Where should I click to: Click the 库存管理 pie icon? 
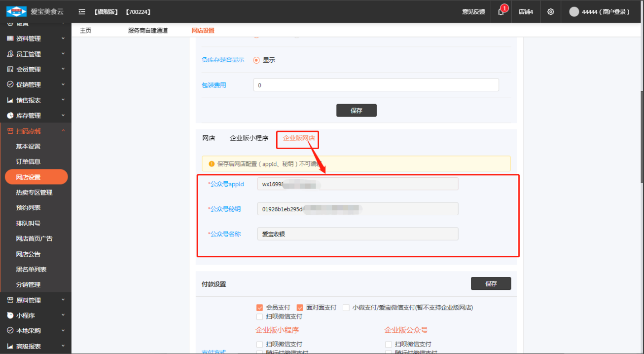10,116
